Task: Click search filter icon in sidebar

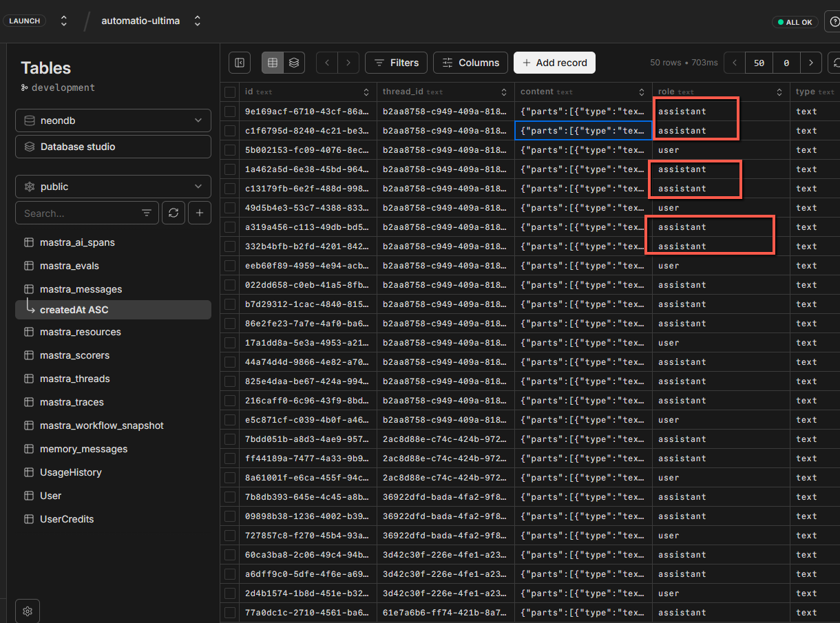Action: pos(147,213)
